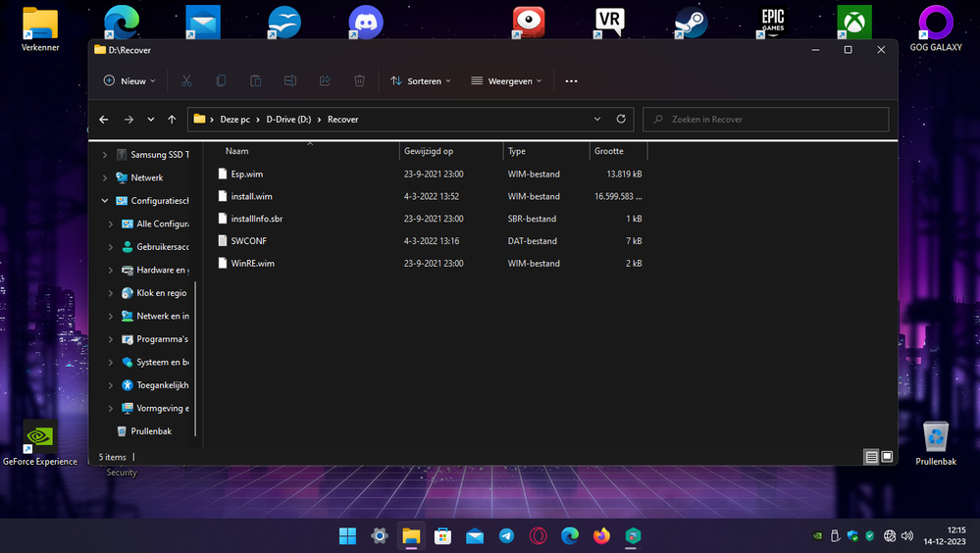This screenshot has width=980, height=553.
Task: Open the Sorteren dropdown
Action: click(421, 81)
